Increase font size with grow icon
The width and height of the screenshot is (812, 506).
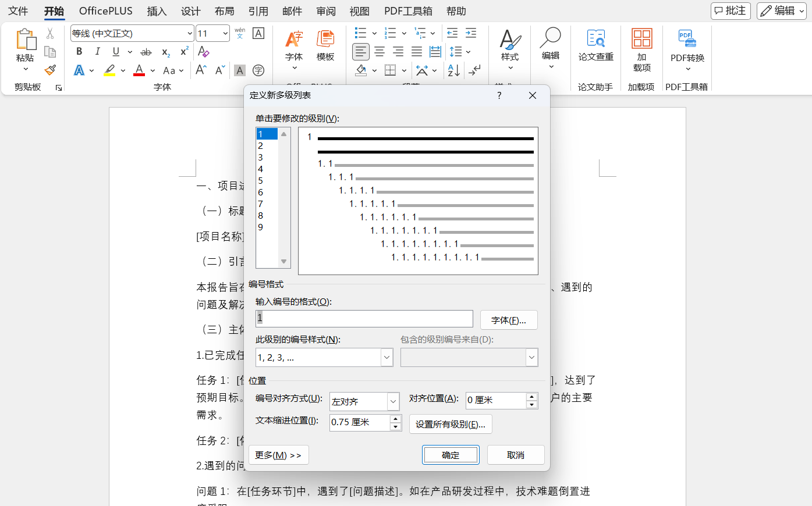tap(201, 70)
